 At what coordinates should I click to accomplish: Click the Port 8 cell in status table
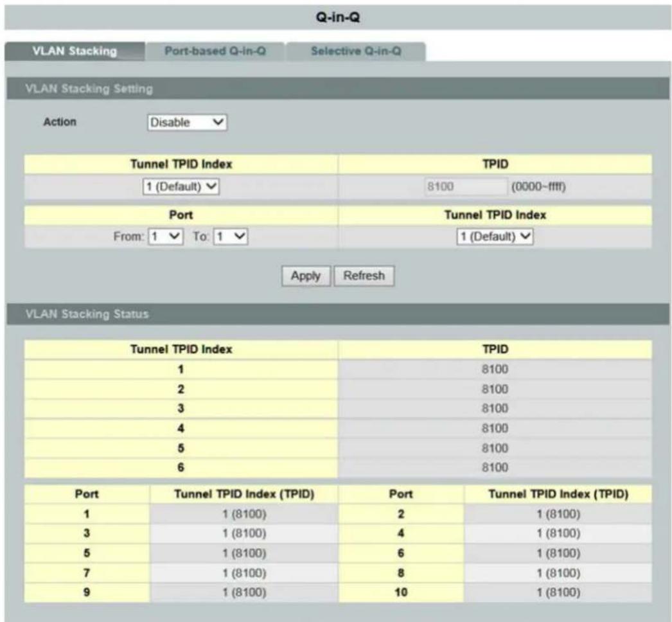pyautogui.click(x=401, y=573)
